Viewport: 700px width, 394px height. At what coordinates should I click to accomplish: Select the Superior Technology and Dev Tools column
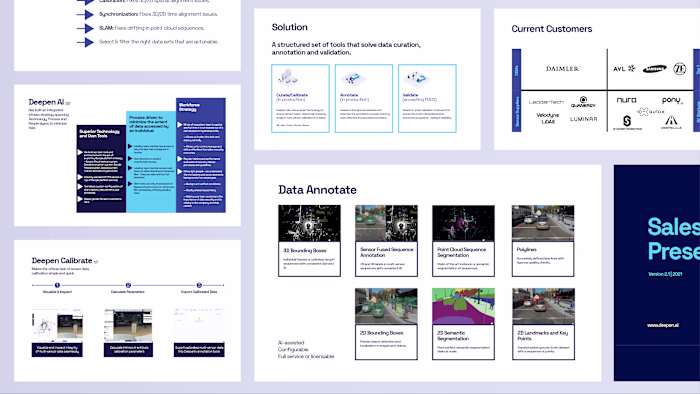click(x=101, y=169)
